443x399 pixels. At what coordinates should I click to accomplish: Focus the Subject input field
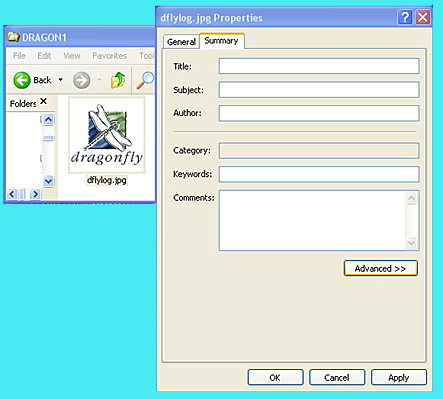point(319,90)
